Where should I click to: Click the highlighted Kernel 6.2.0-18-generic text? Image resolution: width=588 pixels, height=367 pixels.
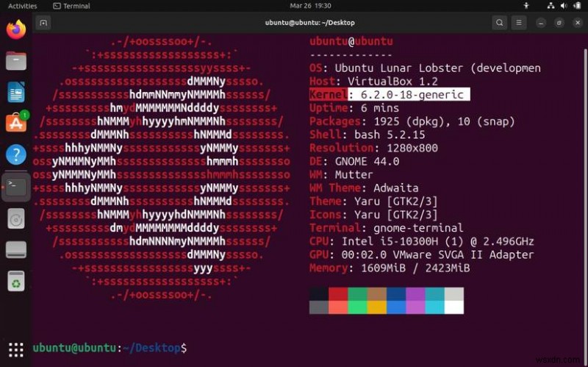coord(390,95)
